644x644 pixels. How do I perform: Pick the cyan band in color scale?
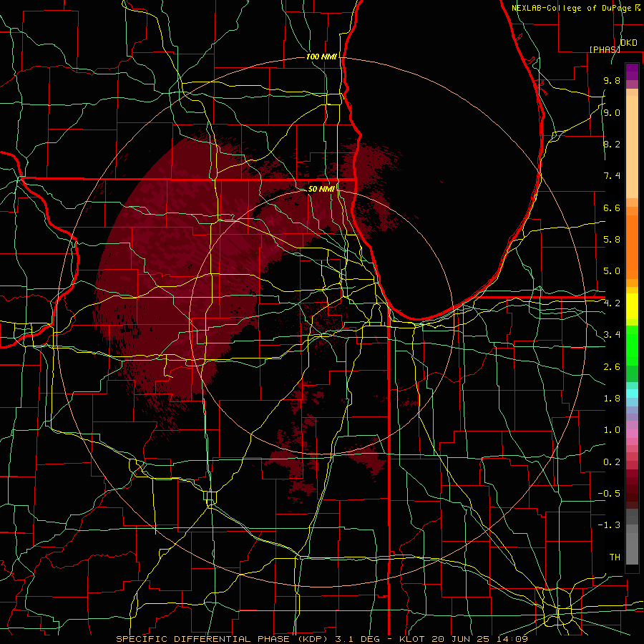[x=632, y=394]
